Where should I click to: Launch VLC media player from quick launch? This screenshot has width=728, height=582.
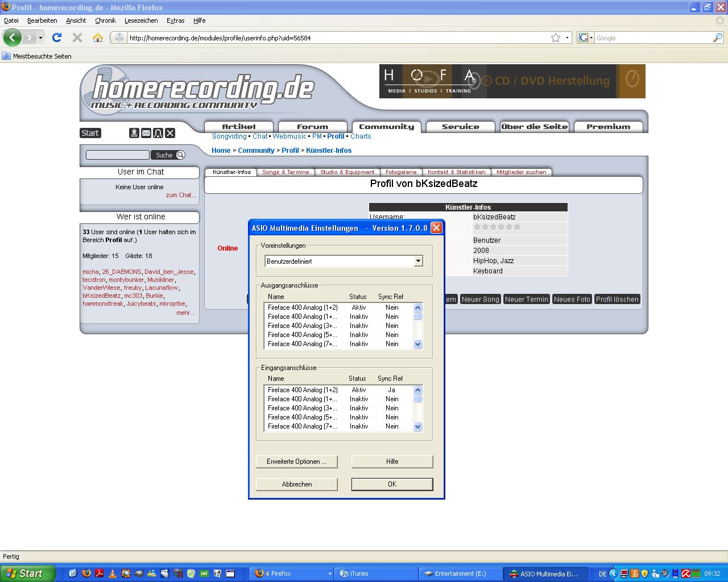[113, 573]
